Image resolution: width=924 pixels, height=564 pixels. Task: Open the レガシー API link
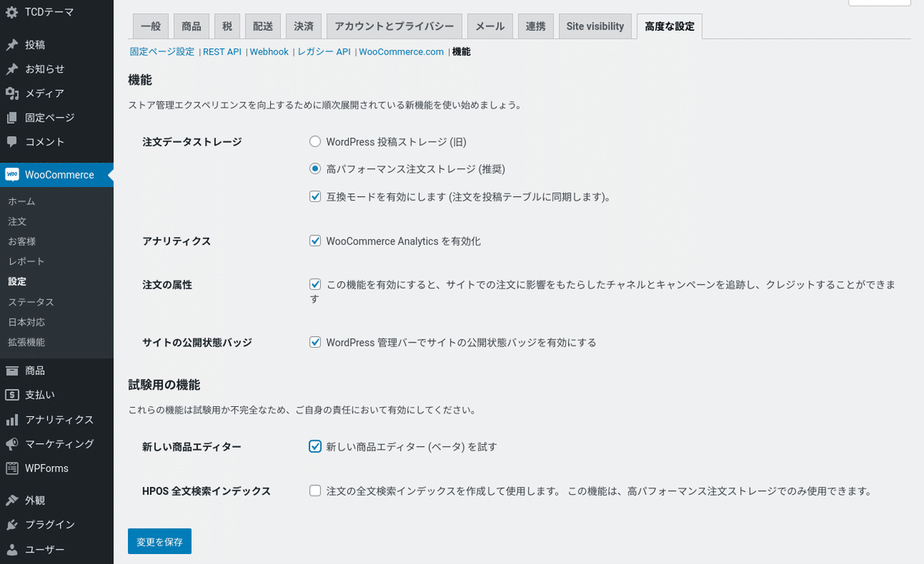[323, 52]
